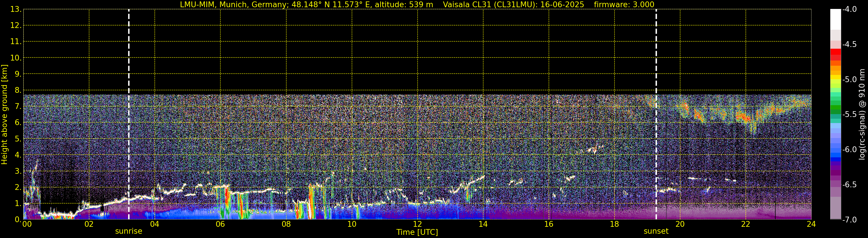Click the colorbar value '-6.0'

click(x=849, y=150)
